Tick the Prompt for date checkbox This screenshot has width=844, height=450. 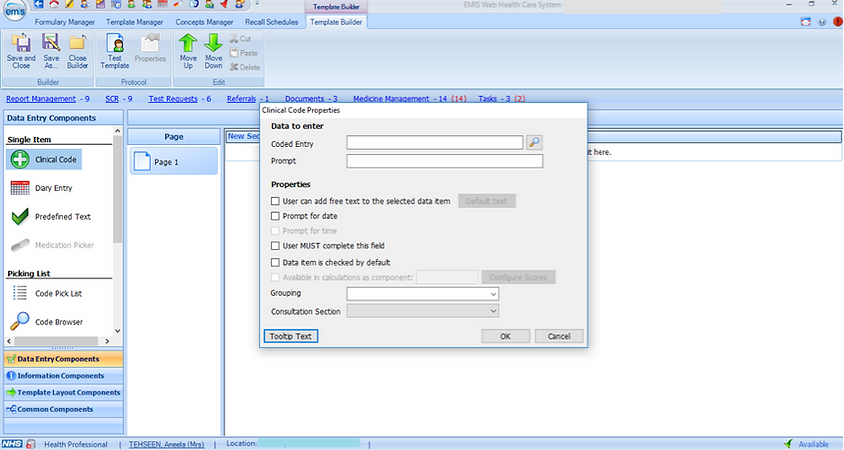point(275,216)
